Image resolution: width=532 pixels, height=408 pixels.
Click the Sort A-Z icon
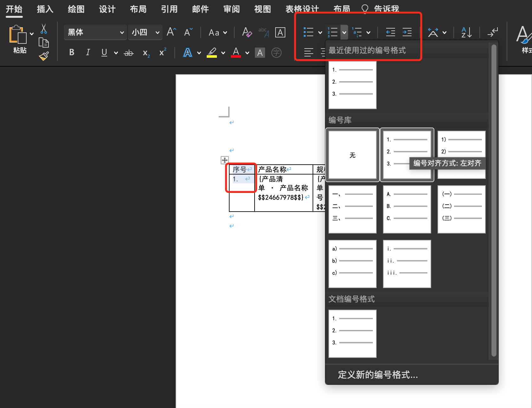pyautogui.click(x=467, y=32)
